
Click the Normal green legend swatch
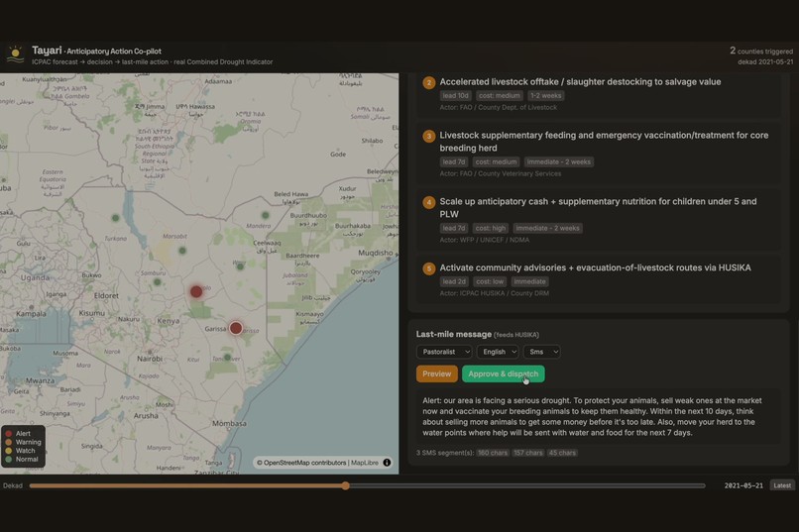9,460
